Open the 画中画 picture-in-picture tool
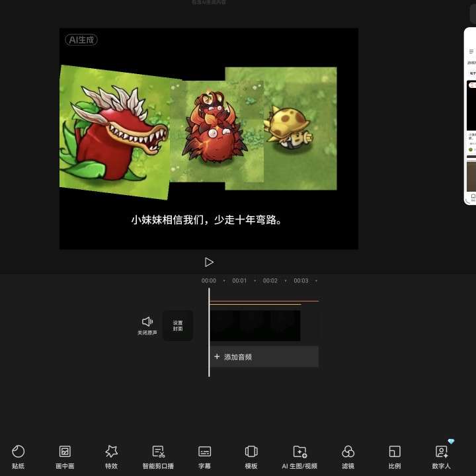 click(65, 457)
